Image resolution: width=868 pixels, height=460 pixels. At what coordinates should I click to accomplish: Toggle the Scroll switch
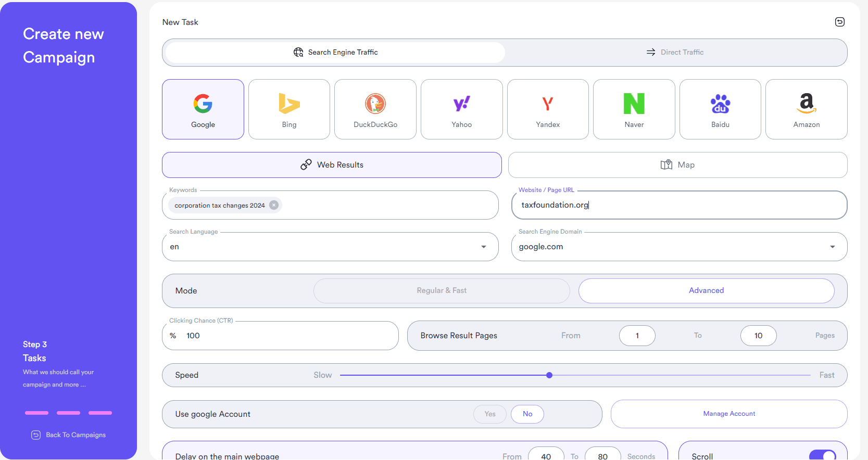[x=823, y=455]
